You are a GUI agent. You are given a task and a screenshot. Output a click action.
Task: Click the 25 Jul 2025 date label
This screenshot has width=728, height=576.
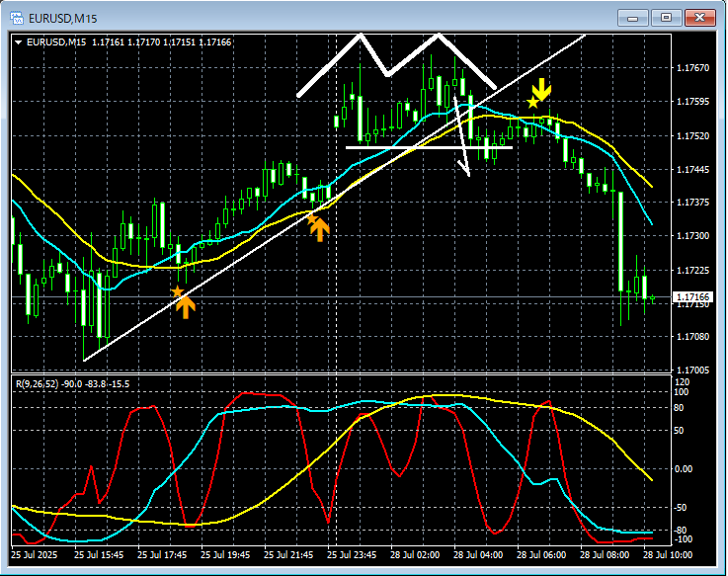(35, 555)
